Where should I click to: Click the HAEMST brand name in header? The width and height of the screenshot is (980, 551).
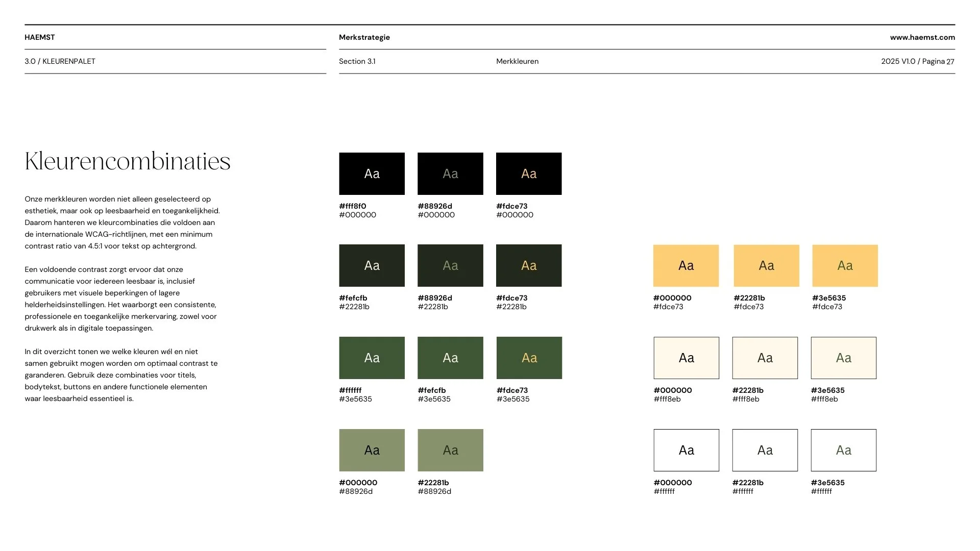point(40,37)
